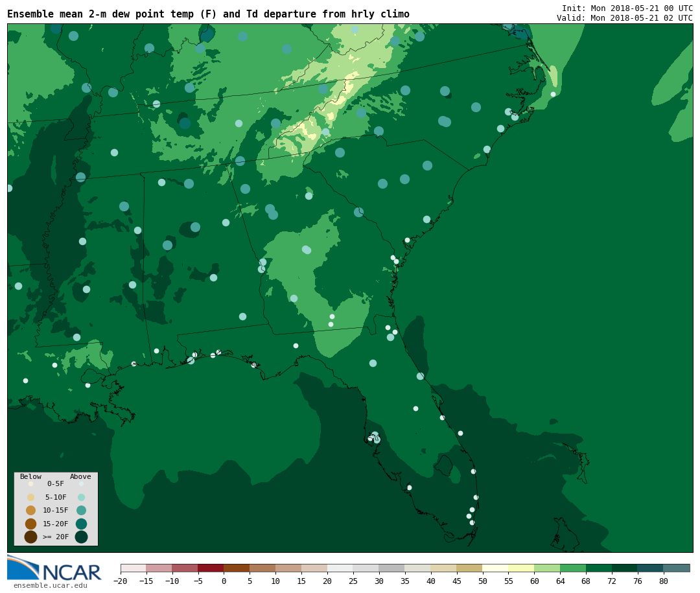Click the station cluster near Tampa Bay
The image size is (700, 593).
[374, 437]
